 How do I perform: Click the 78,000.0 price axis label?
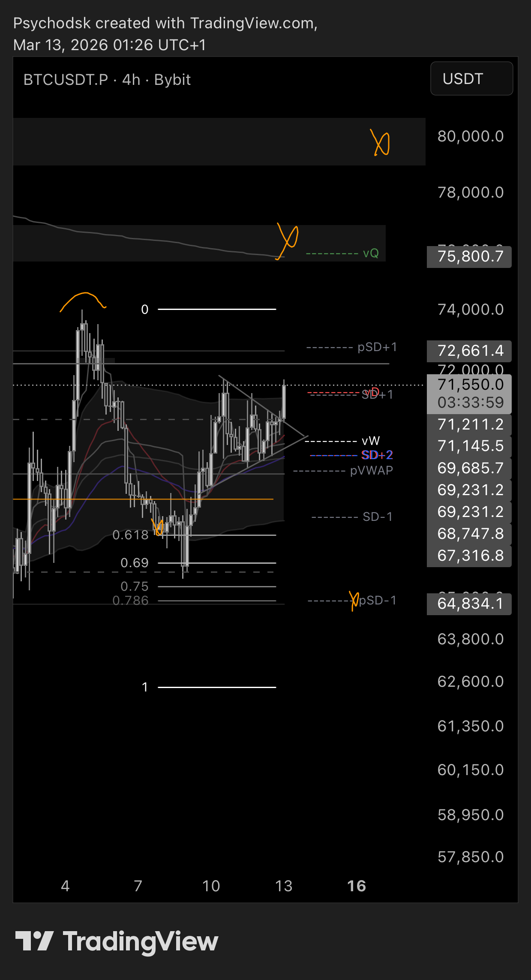tap(471, 192)
